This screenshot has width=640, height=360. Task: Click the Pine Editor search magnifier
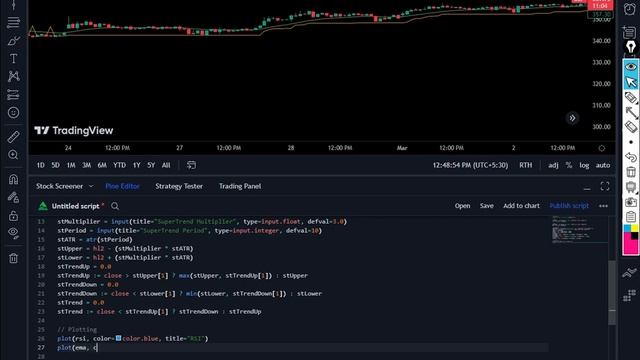tap(115, 206)
